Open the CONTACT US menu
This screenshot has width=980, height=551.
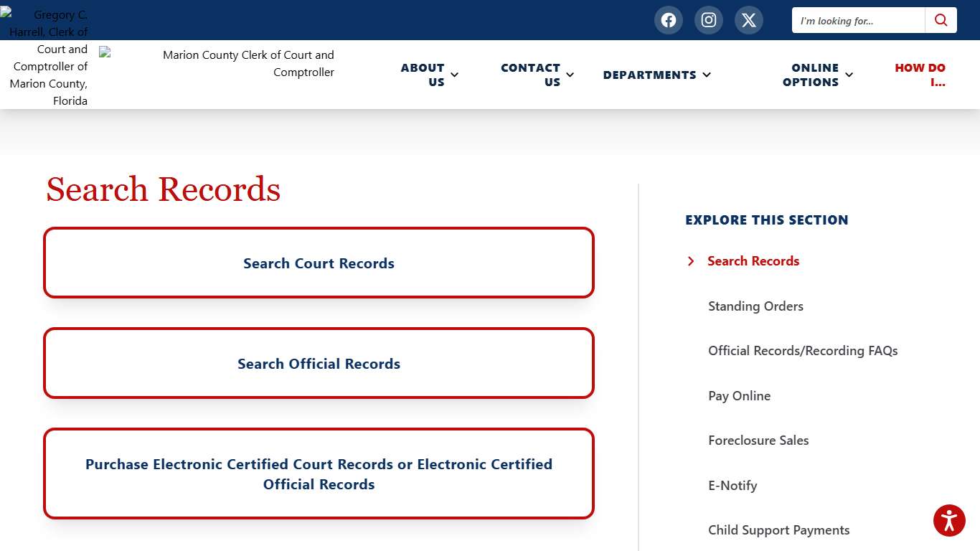(530, 75)
